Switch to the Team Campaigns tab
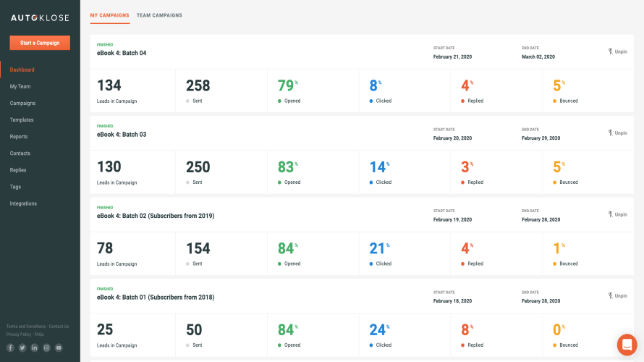Screen dimensions: 644x362 click(159, 15)
